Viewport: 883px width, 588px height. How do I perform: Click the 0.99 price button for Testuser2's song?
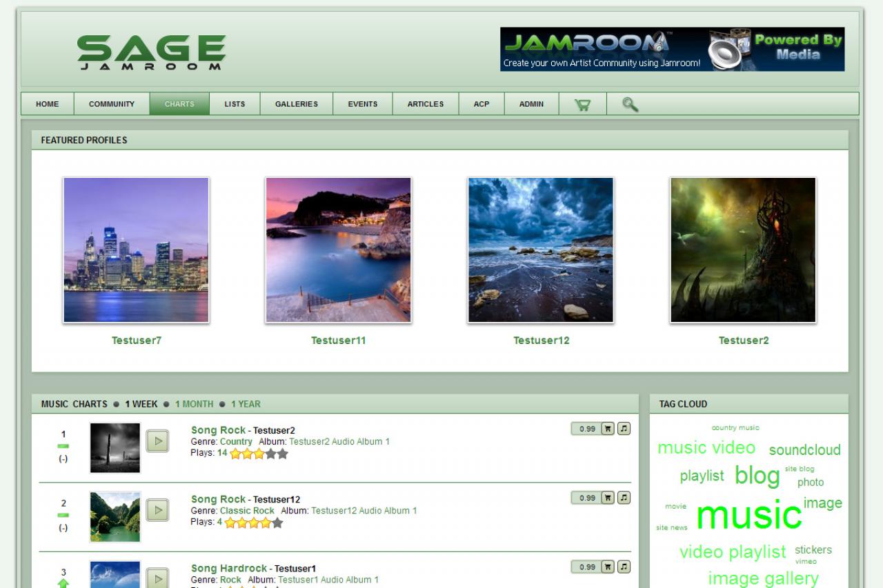[x=586, y=429]
